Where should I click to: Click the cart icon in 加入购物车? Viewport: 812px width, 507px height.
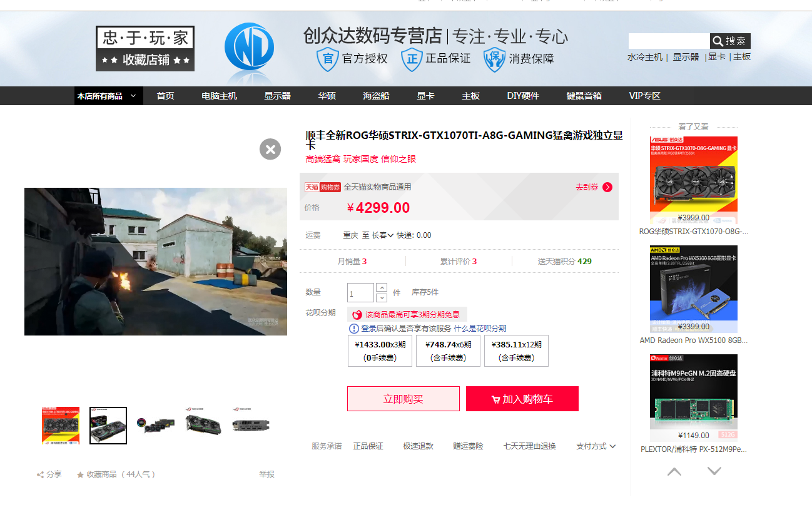(495, 399)
